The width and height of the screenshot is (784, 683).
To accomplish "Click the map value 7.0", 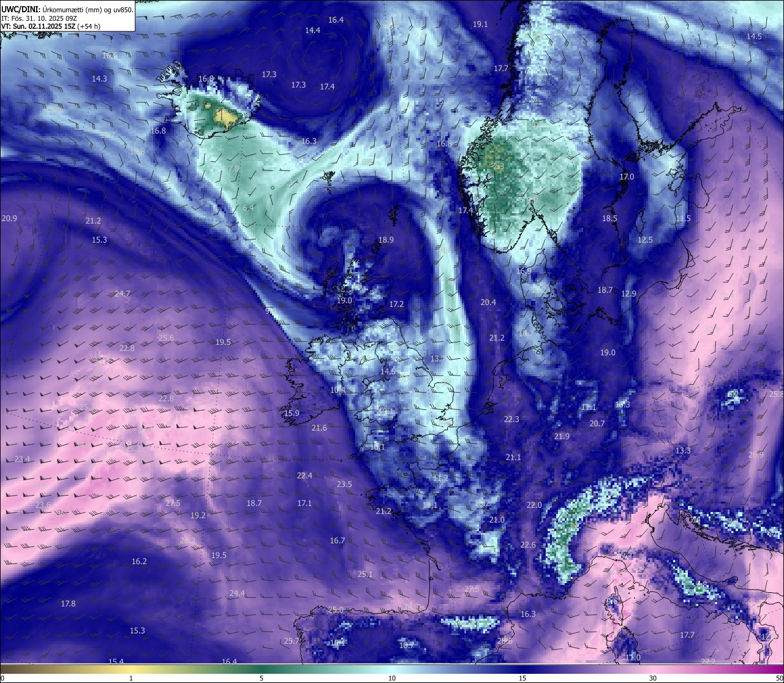I will click(x=233, y=168).
